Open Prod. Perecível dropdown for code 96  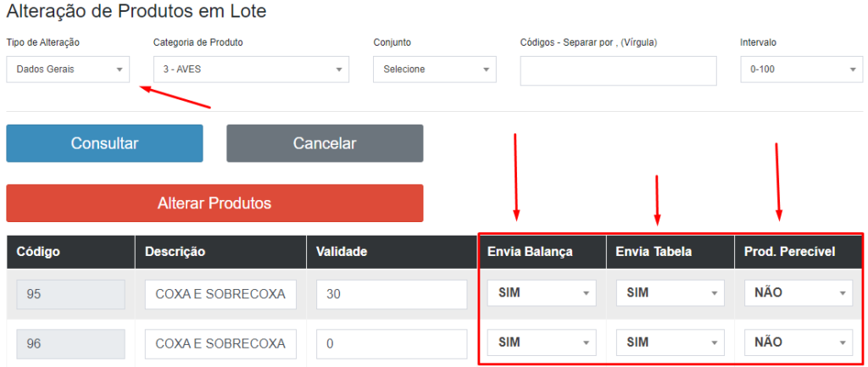[x=798, y=342]
